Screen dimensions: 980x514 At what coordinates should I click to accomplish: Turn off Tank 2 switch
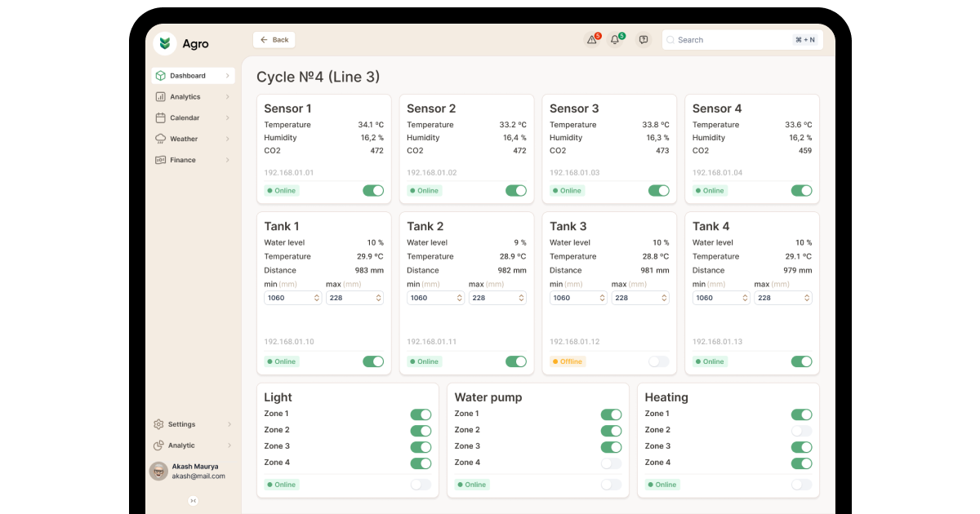point(516,361)
